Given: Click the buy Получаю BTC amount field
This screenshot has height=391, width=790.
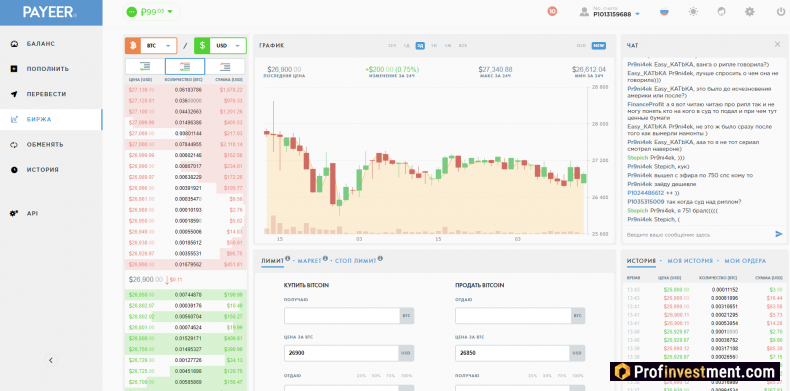Looking at the screenshot, I should (342, 316).
